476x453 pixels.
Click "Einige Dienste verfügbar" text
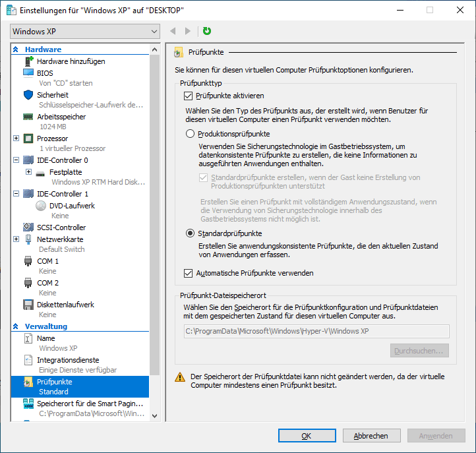pos(78,370)
